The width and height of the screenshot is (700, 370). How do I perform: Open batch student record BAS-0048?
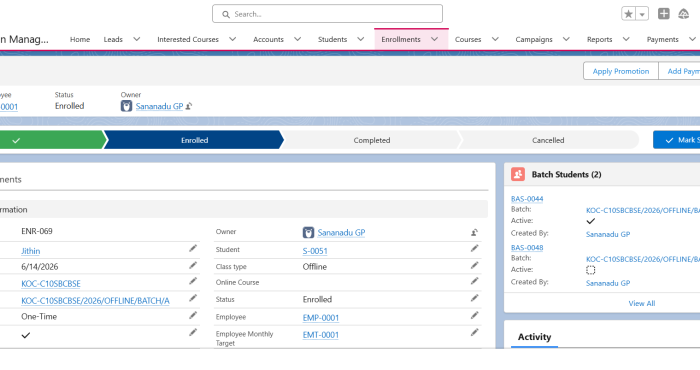527,248
